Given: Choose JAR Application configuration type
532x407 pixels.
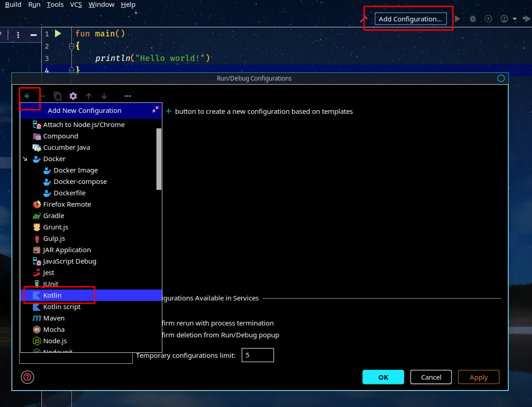Looking at the screenshot, I should pyautogui.click(x=91, y=249).
